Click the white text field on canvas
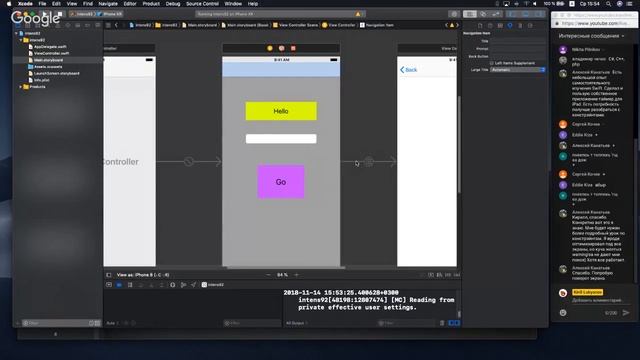Image resolution: width=640 pixels, height=360 pixels. point(281,139)
